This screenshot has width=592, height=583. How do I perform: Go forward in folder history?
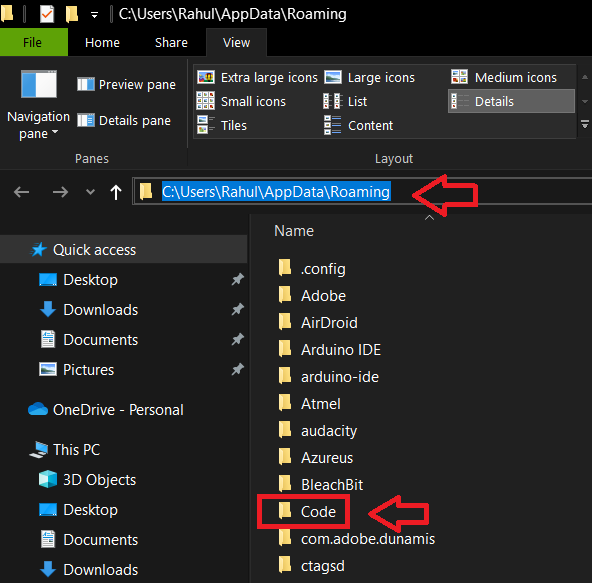[60, 192]
